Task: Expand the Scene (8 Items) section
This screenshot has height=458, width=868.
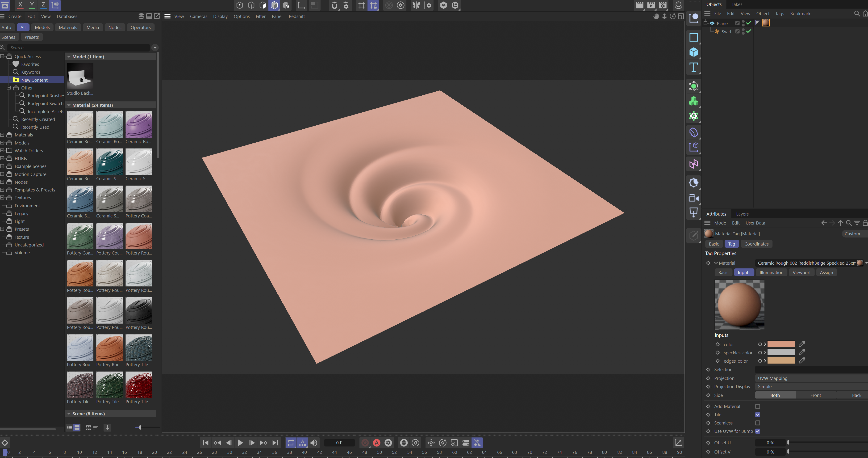Action: (69, 414)
